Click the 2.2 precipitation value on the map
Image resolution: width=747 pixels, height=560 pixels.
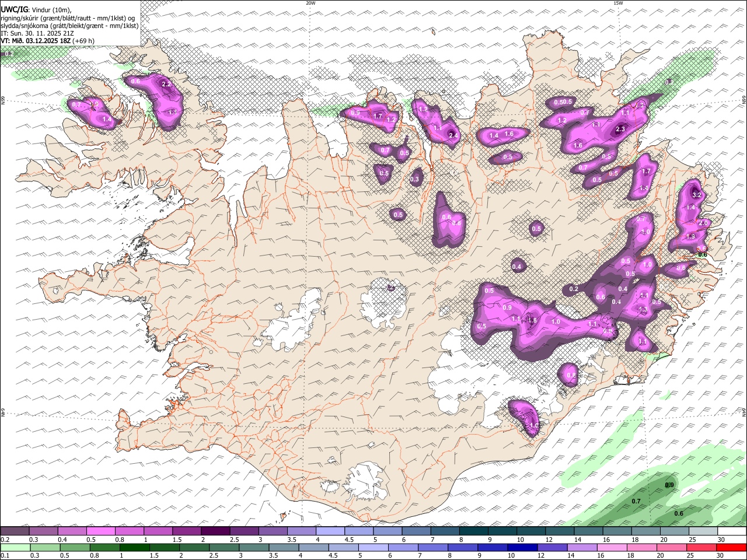tap(166, 84)
